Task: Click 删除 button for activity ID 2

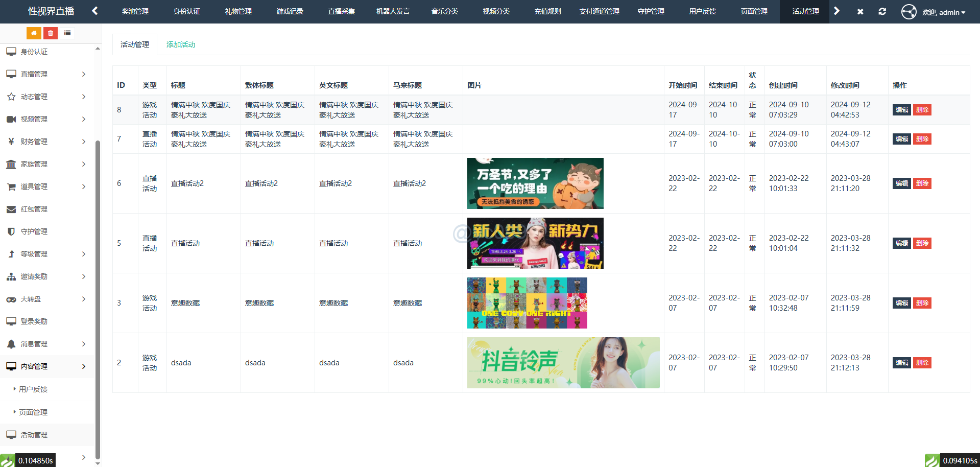Action: pyautogui.click(x=922, y=363)
